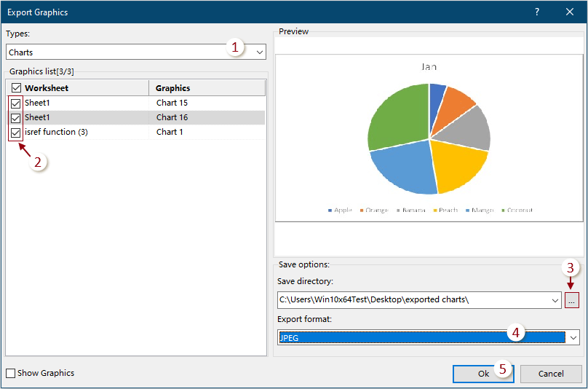Toggle the select-all checkbox beside Worksheet header
The image size is (588, 389).
(x=16, y=88)
